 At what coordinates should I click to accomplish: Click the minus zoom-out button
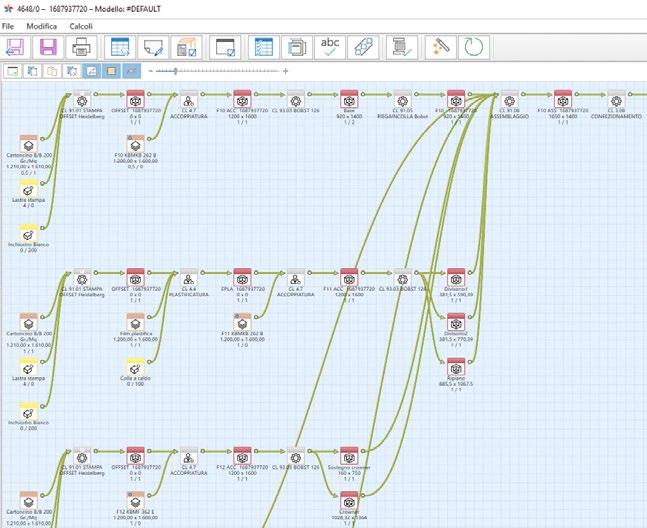[150, 71]
